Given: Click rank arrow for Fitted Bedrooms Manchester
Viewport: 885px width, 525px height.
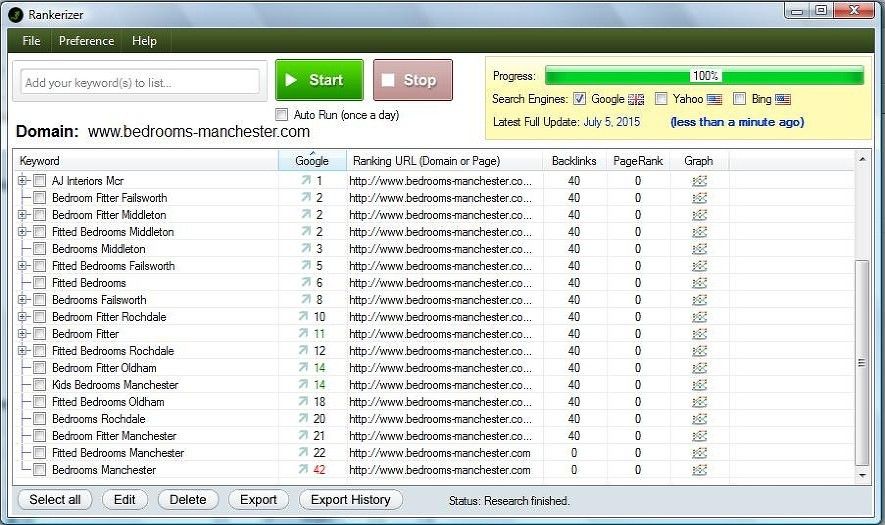Looking at the screenshot, I should (x=304, y=452).
